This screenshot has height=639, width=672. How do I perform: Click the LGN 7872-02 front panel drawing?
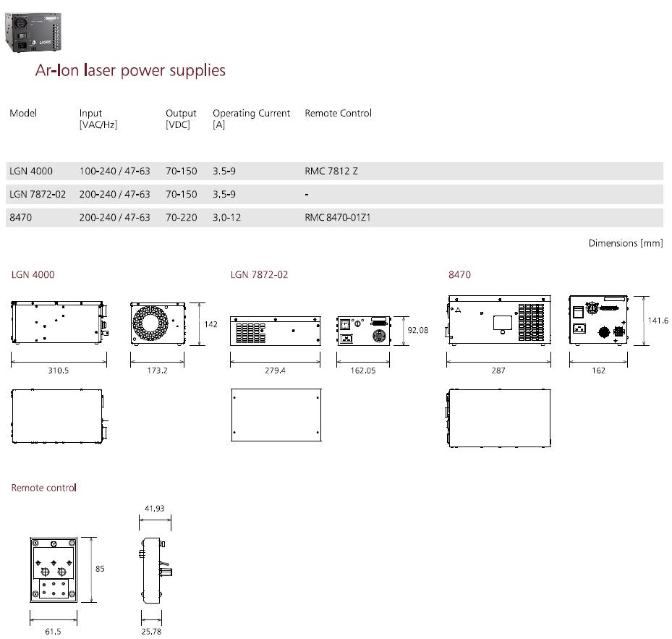click(x=363, y=331)
